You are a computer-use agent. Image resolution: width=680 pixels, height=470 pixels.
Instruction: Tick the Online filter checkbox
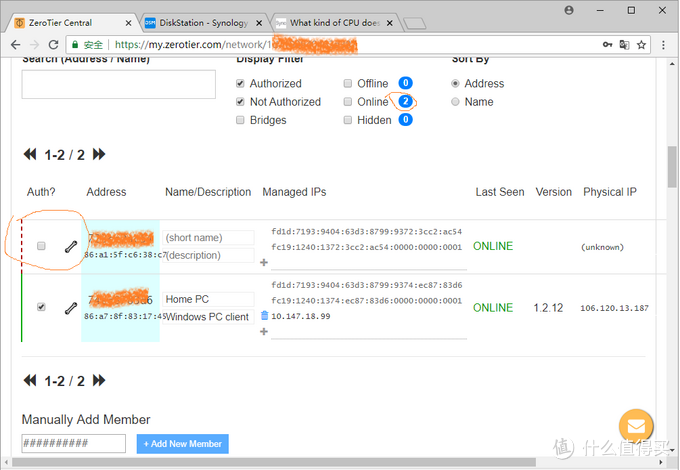pos(348,102)
